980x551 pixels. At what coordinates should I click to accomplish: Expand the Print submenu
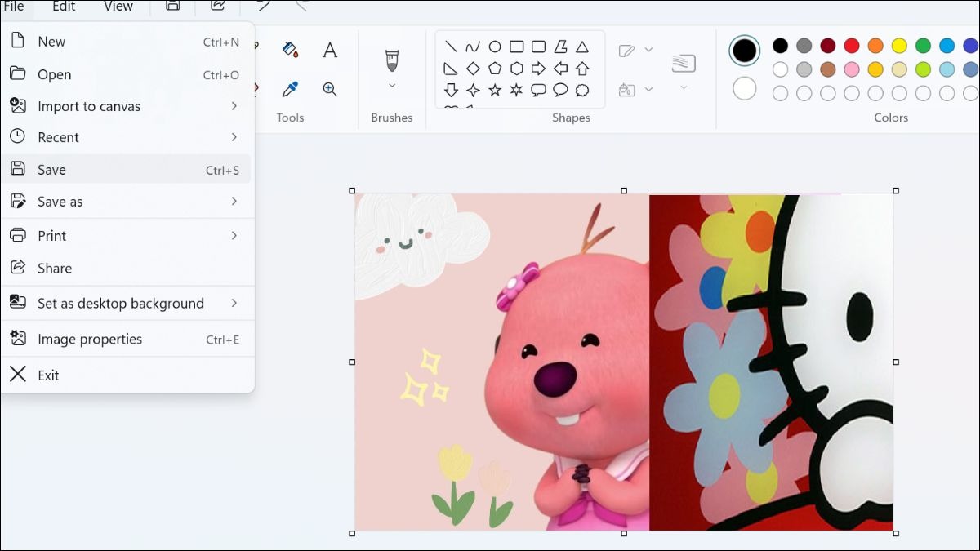(x=234, y=236)
